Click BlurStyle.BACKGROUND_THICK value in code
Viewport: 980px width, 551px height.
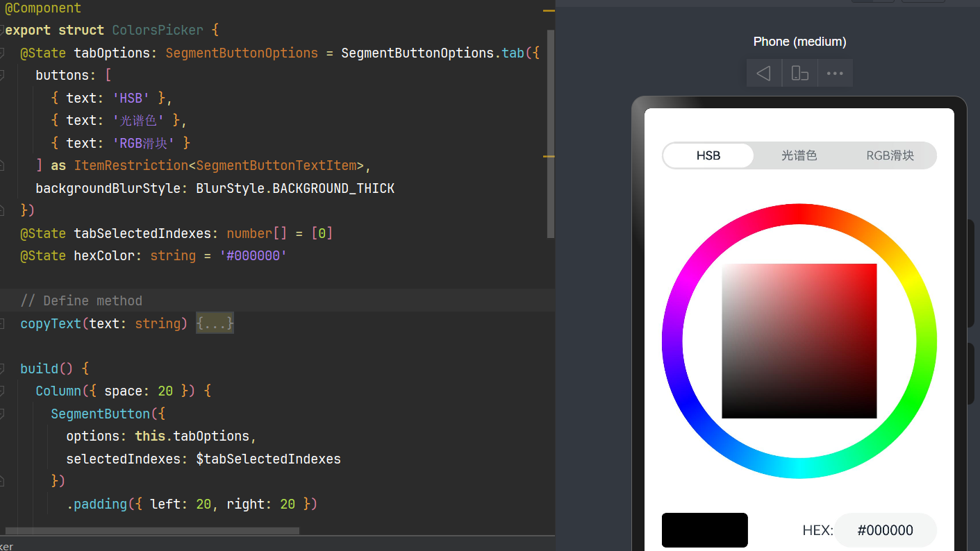pos(295,188)
